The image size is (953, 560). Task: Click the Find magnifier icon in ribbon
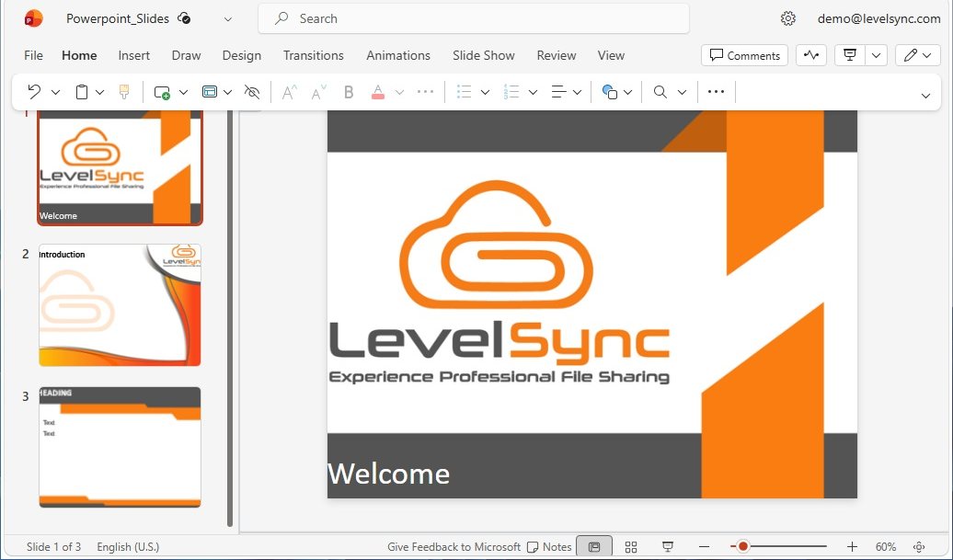coord(660,92)
